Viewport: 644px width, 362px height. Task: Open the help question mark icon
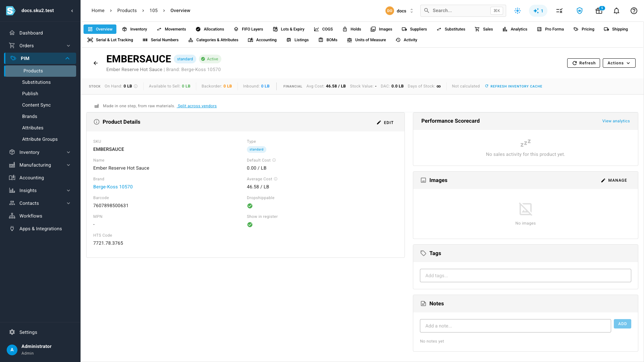[634, 11]
